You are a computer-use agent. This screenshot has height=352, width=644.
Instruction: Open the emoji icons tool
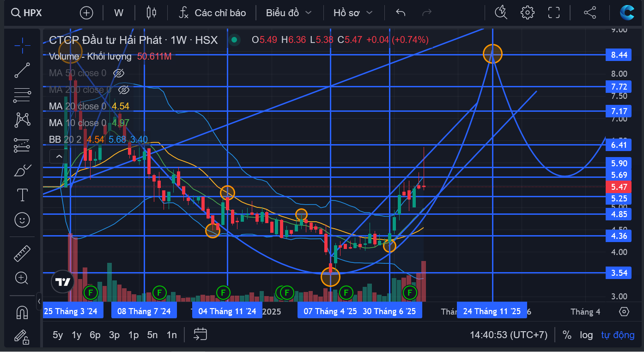[x=22, y=220]
